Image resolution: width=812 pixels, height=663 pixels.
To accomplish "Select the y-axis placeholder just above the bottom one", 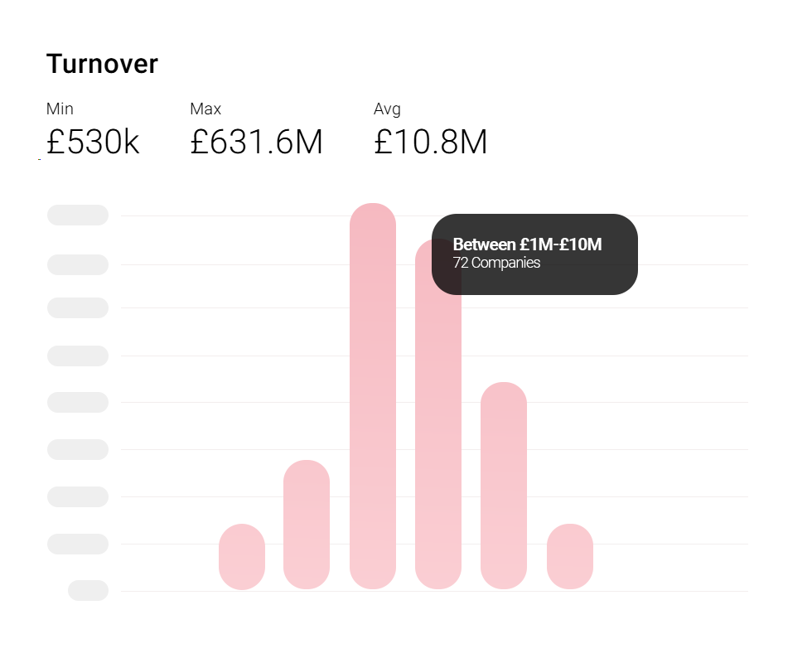I will pyautogui.click(x=78, y=544).
